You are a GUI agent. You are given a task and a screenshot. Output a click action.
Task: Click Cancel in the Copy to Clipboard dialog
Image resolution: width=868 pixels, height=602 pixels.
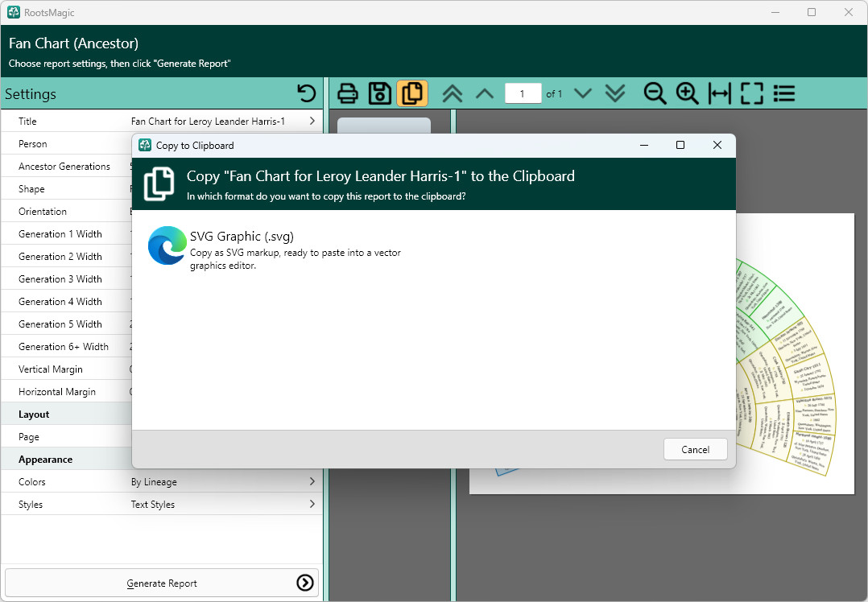[x=696, y=449]
